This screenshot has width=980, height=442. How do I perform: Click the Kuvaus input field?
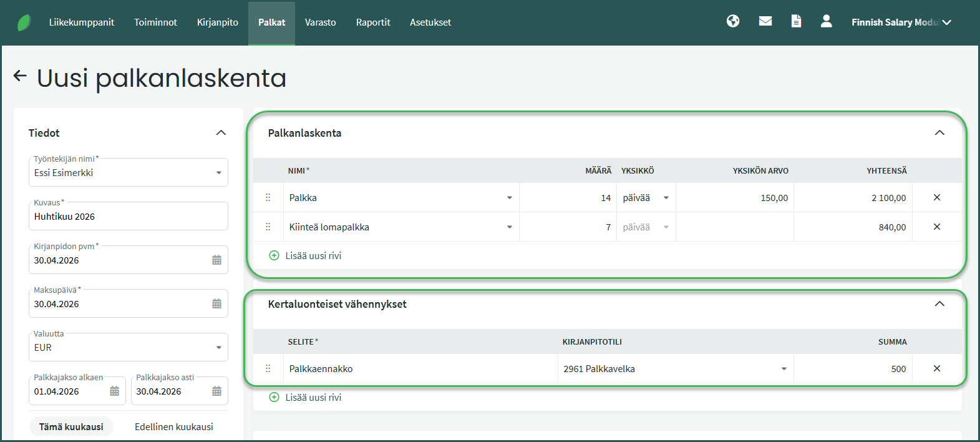pyautogui.click(x=128, y=217)
